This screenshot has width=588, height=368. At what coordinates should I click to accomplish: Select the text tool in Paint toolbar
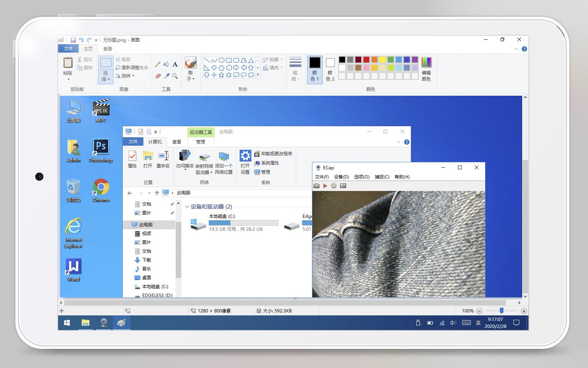(x=175, y=64)
